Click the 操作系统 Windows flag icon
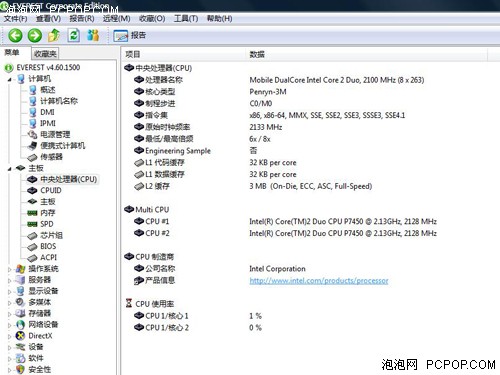The width and height of the screenshot is (500, 375). (x=20, y=269)
